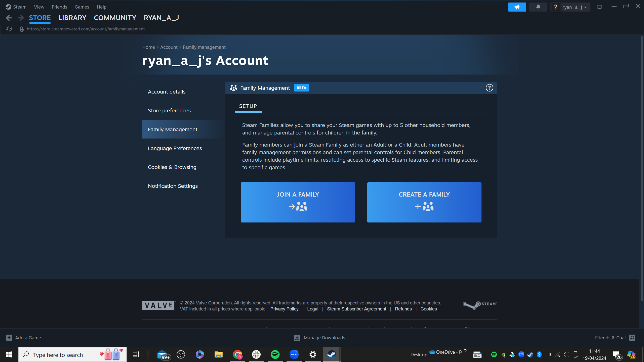Open the Family Management help circle icon
This screenshot has width=644, height=362.
(489, 88)
